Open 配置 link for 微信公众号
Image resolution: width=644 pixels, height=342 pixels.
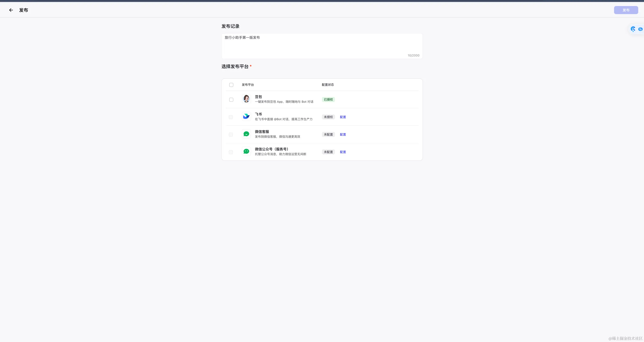click(343, 152)
